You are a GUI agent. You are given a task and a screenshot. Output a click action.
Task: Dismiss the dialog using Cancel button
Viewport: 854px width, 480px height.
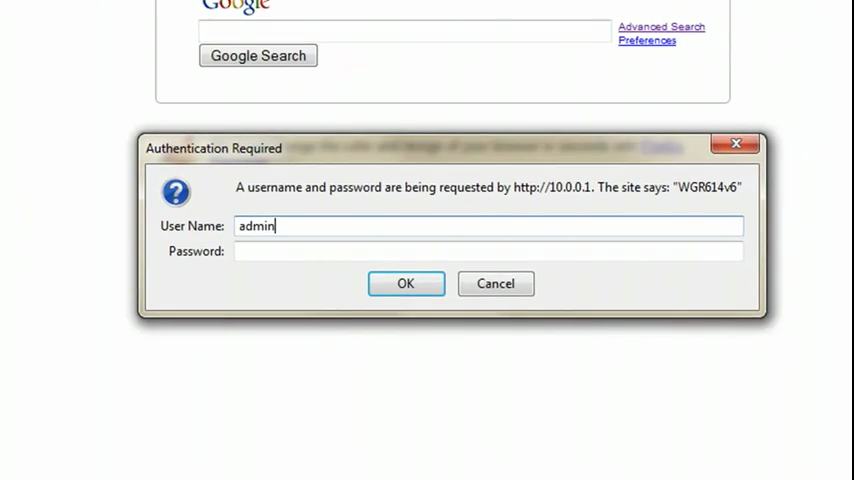496,284
